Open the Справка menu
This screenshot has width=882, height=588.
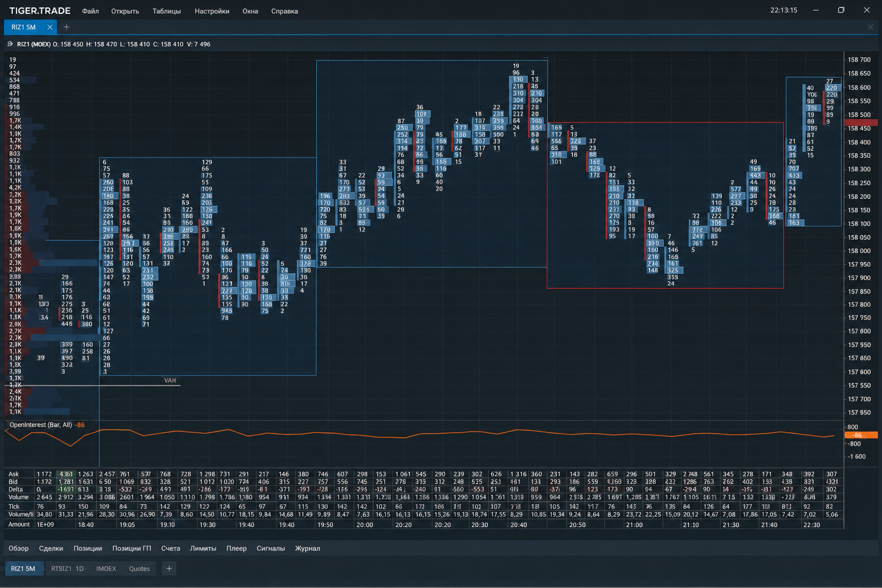pyautogui.click(x=284, y=11)
